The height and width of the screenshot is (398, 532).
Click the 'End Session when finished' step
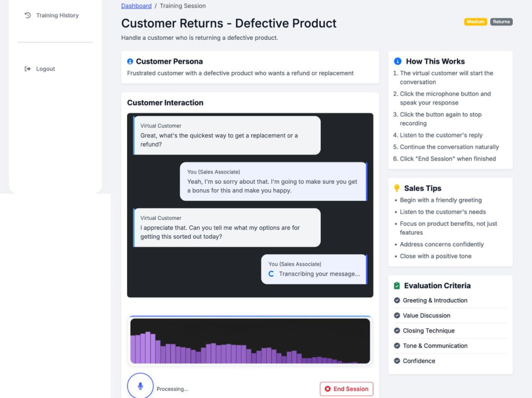point(448,159)
